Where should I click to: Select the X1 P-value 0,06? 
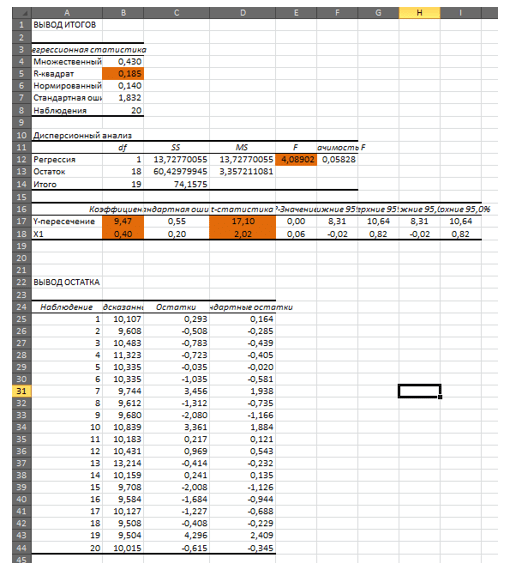[296, 234]
